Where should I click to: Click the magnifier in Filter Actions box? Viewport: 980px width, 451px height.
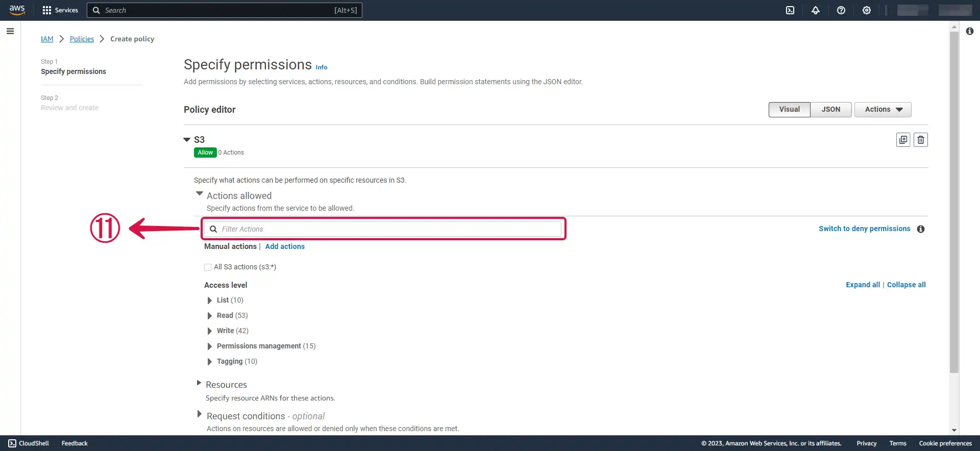pyautogui.click(x=213, y=229)
